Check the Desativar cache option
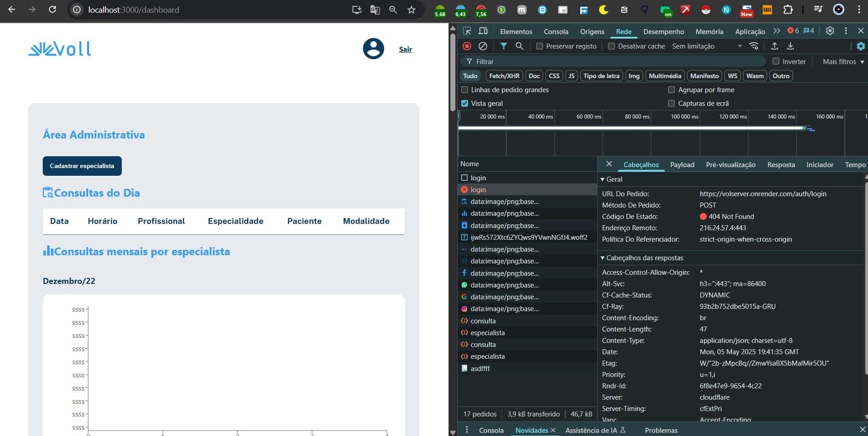 point(612,46)
